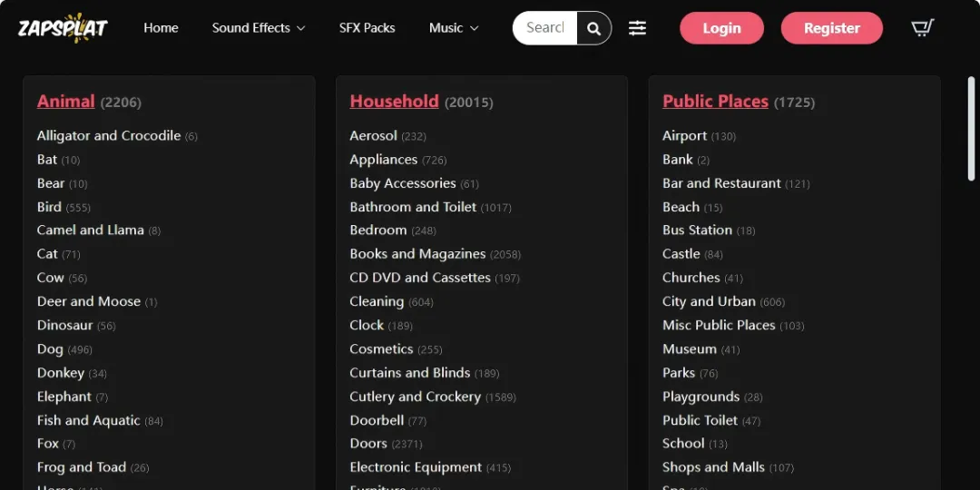Click the ZapSplat logo

coord(63,28)
